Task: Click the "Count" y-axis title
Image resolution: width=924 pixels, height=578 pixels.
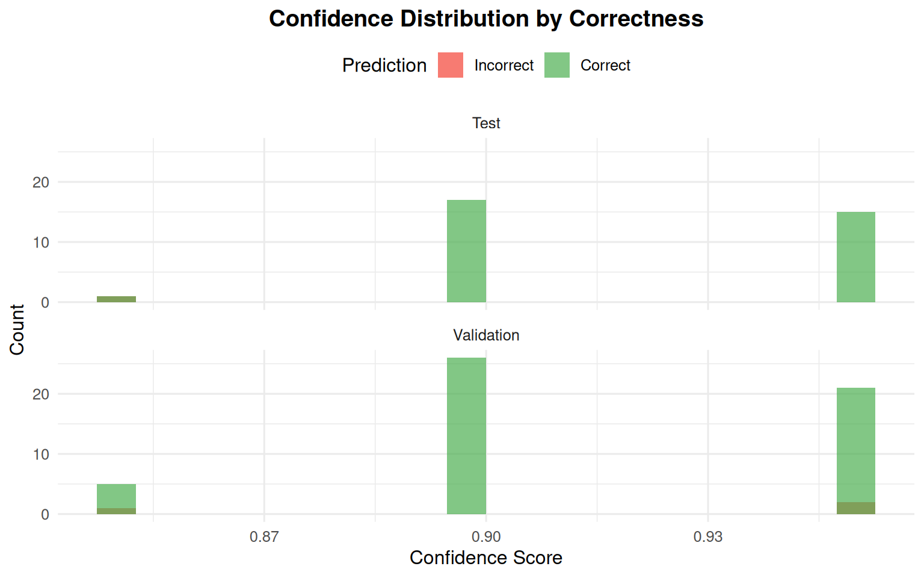Action: point(17,329)
